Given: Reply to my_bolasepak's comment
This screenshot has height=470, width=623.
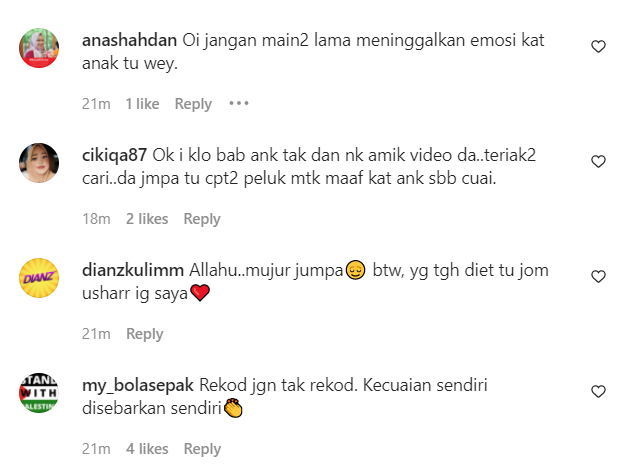Looking at the screenshot, I should 202,449.
